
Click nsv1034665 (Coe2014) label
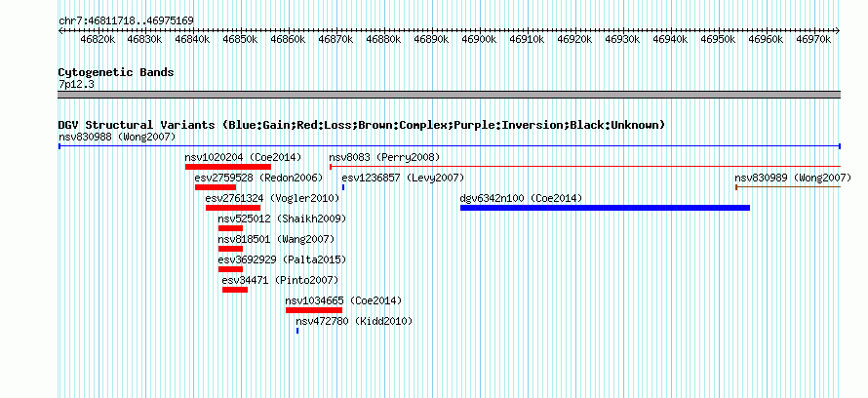tap(343, 301)
